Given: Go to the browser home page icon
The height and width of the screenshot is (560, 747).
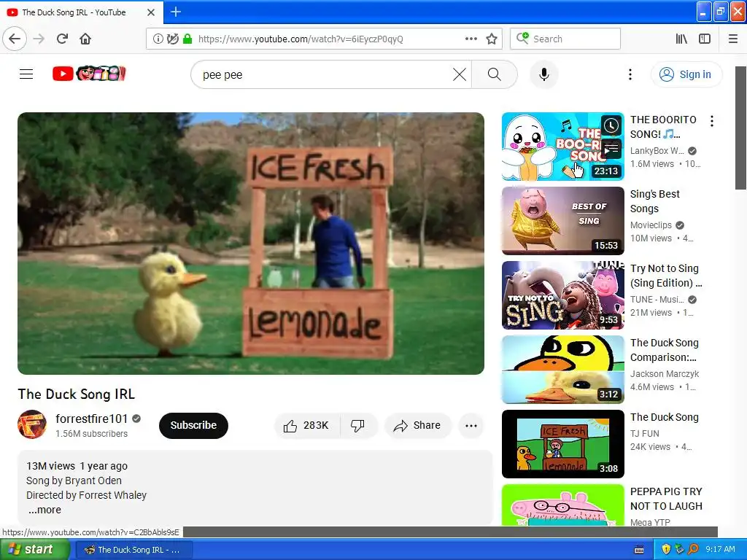Looking at the screenshot, I should 85,39.
